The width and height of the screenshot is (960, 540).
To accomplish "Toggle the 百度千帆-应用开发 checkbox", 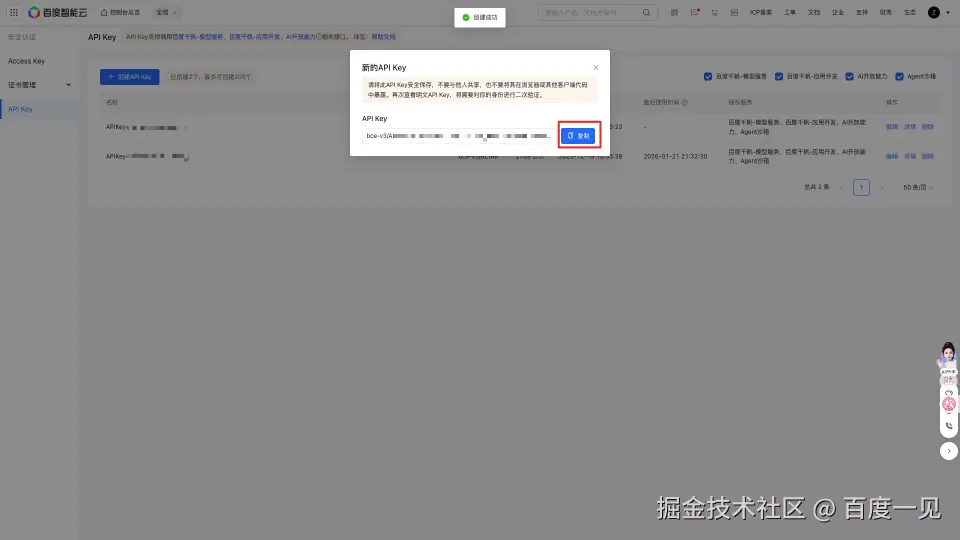I will click(x=779, y=77).
